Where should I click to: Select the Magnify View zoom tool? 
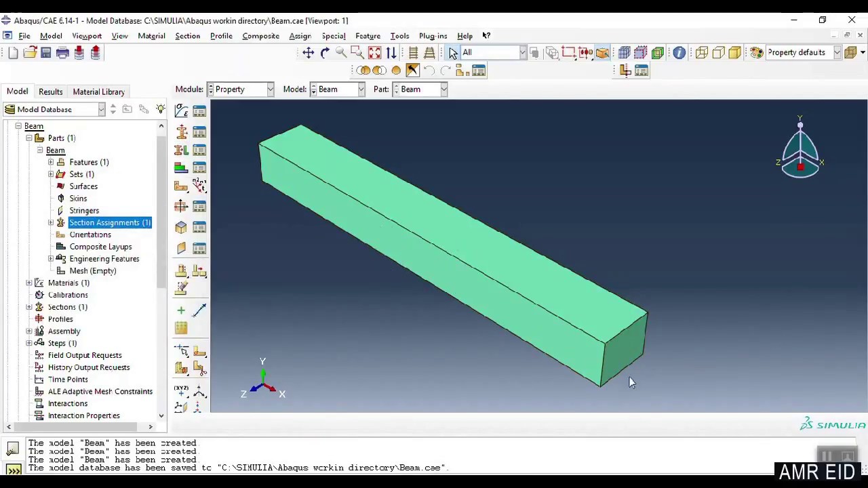click(x=341, y=53)
